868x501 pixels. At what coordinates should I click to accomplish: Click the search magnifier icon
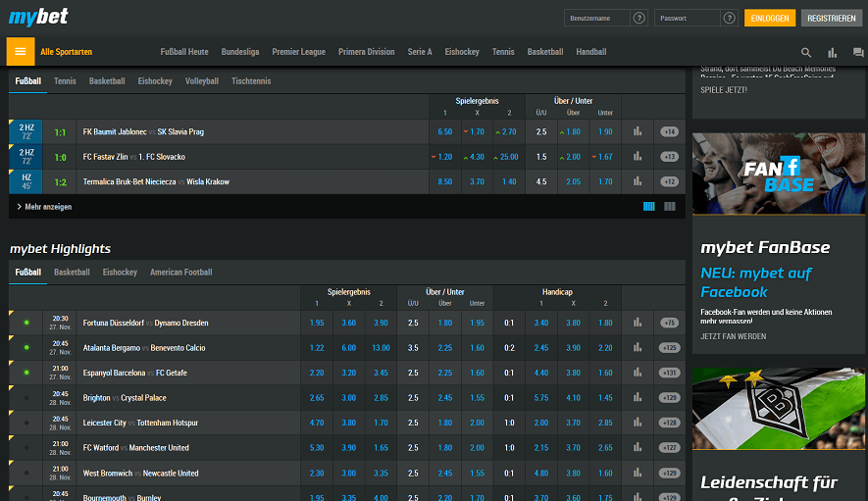pyautogui.click(x=806, y=53)
